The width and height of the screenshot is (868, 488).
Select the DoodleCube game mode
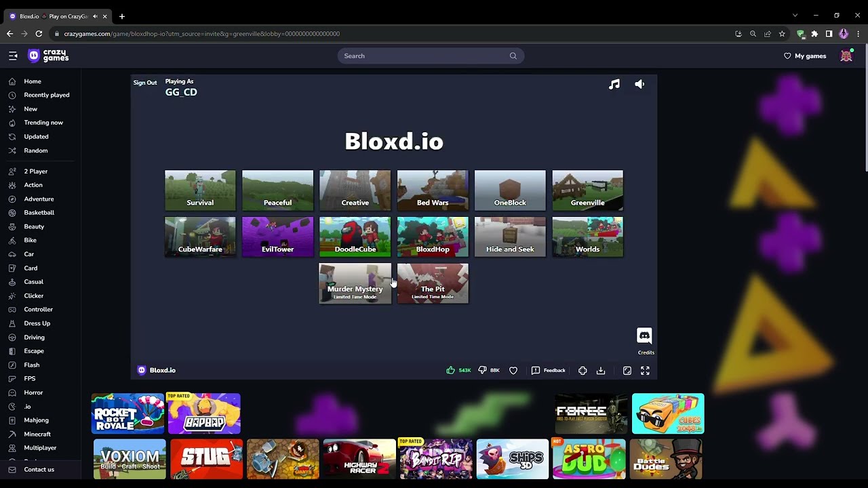pyautogui.click(x=355, y=237)
